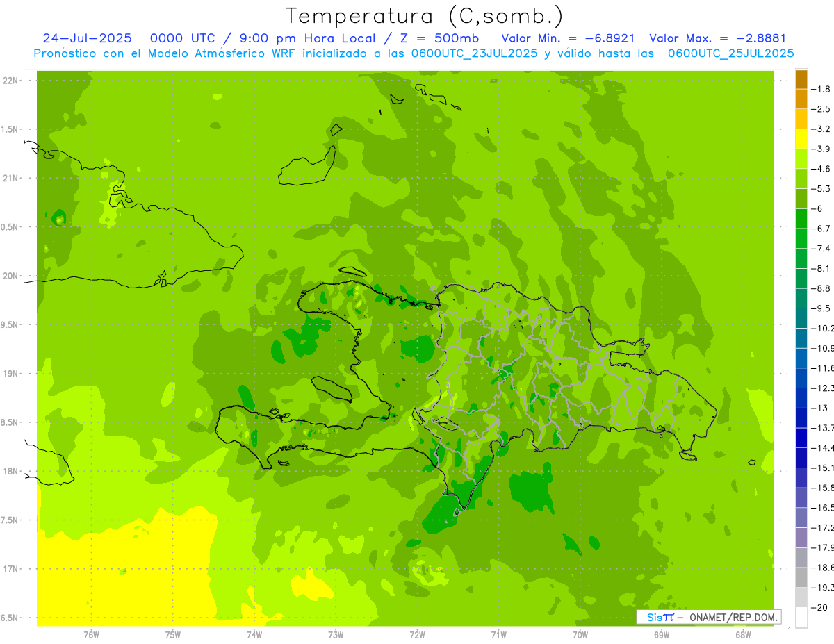This screenshot has height=644, width=834.
Task: Click the white swatch below -20
Action: (801, 618)
